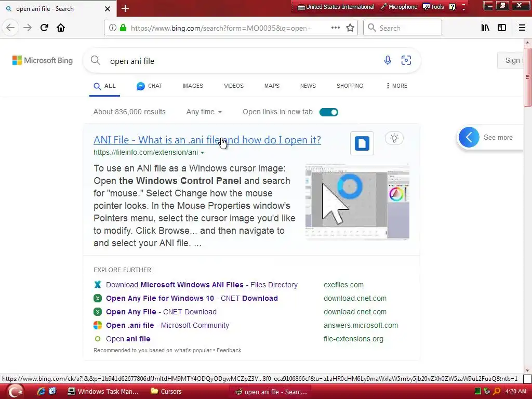Focus the Firefox Search field
This screenshot has width=532, height=399.
coord(403,28)
